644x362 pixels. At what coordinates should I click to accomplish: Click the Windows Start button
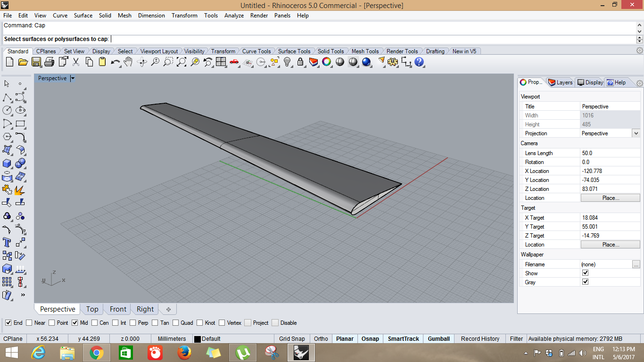[x=12, y=353]
